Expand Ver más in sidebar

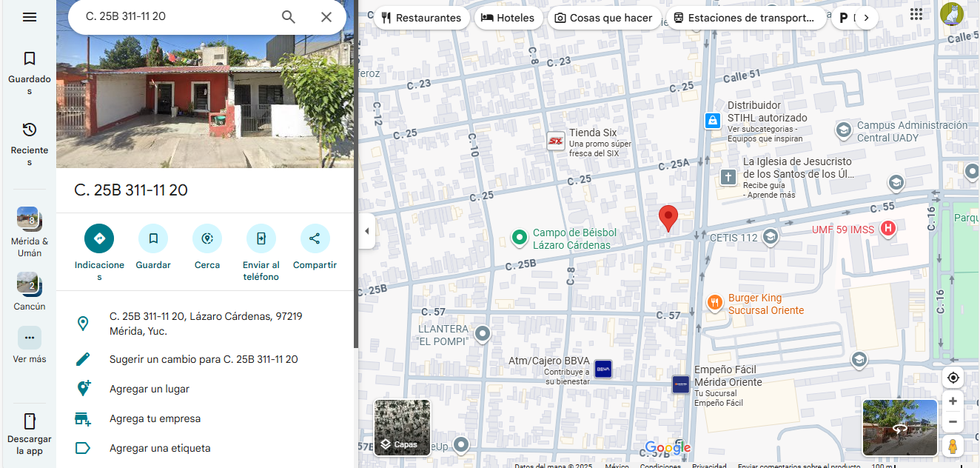[30, 338]
